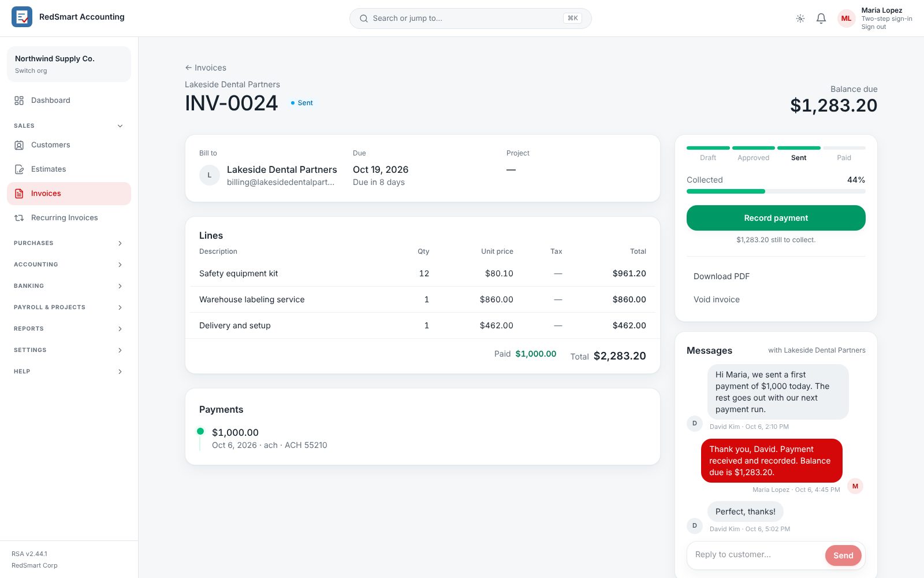Click the Sent status badge

(302, 103)
